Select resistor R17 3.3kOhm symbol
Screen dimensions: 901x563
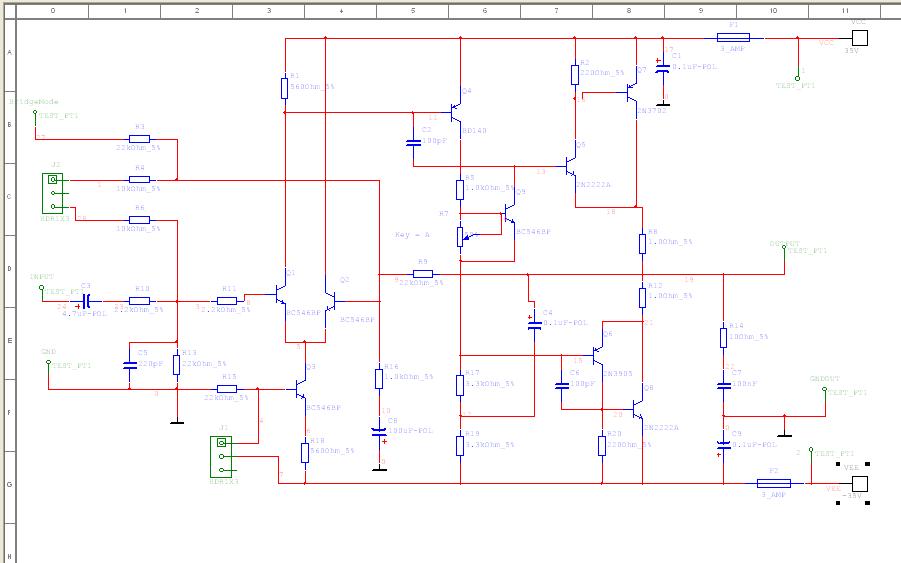[460, 385]
